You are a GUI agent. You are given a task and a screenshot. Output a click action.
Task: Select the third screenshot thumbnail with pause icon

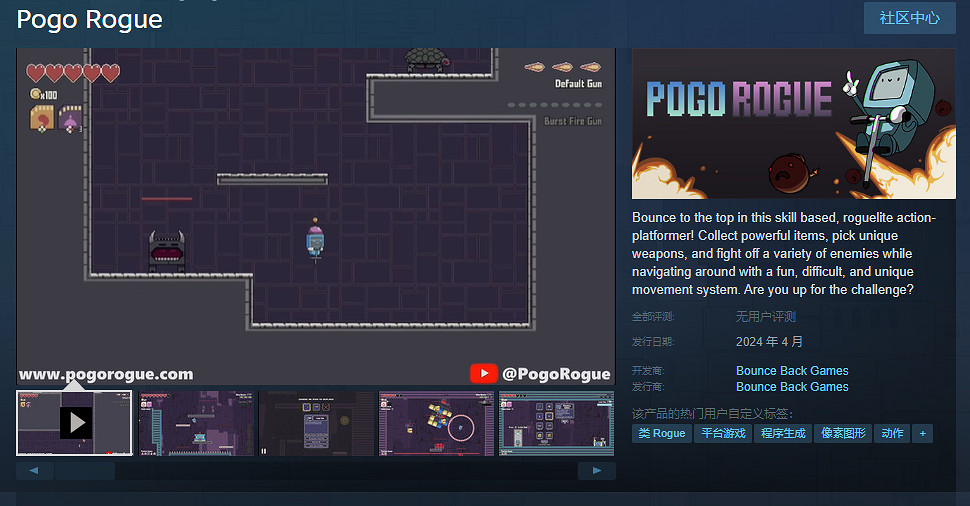(x=316, y=423)
